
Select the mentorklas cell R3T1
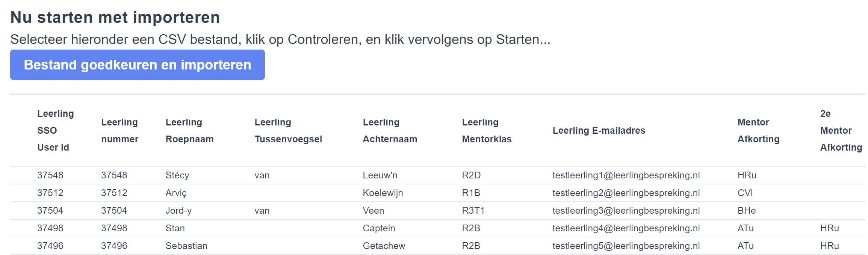pos(473,211)
